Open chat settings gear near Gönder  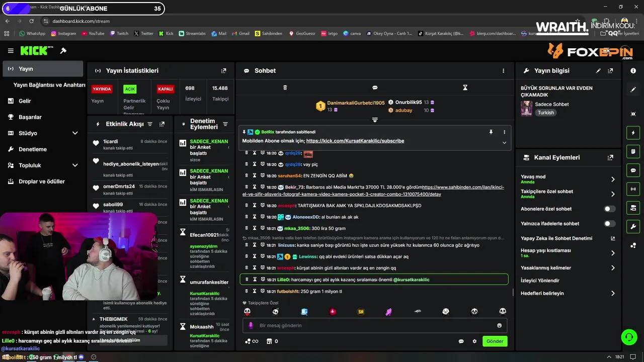point(474,341)
